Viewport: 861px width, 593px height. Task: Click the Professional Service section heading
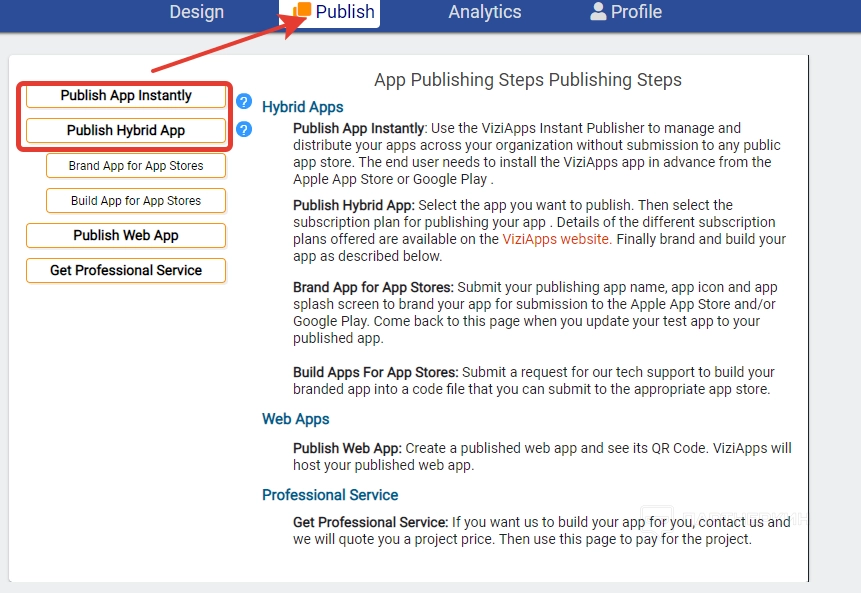[x=330, y=495]
